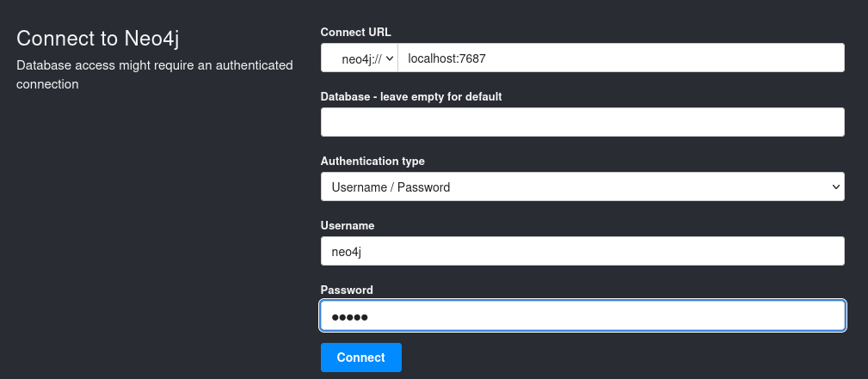
Task: Click the "Connect to Neo4j" heading
Action: point(98,39)
